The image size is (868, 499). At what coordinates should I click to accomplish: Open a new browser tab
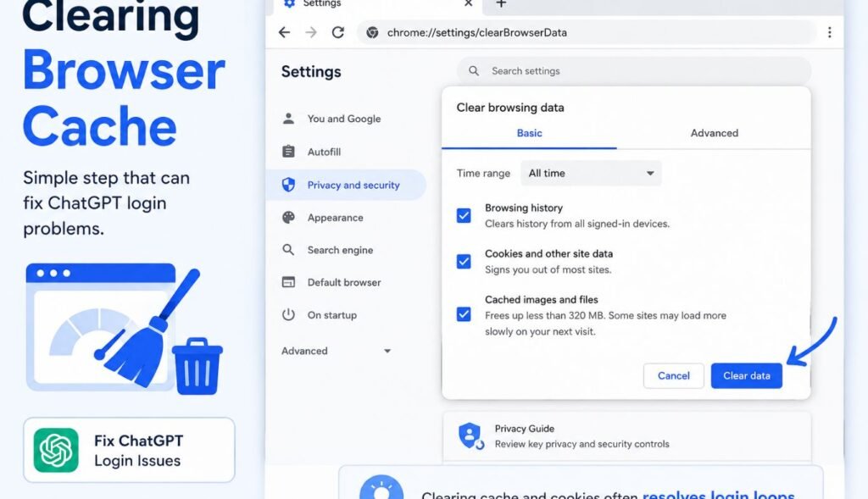coord(501,3)
